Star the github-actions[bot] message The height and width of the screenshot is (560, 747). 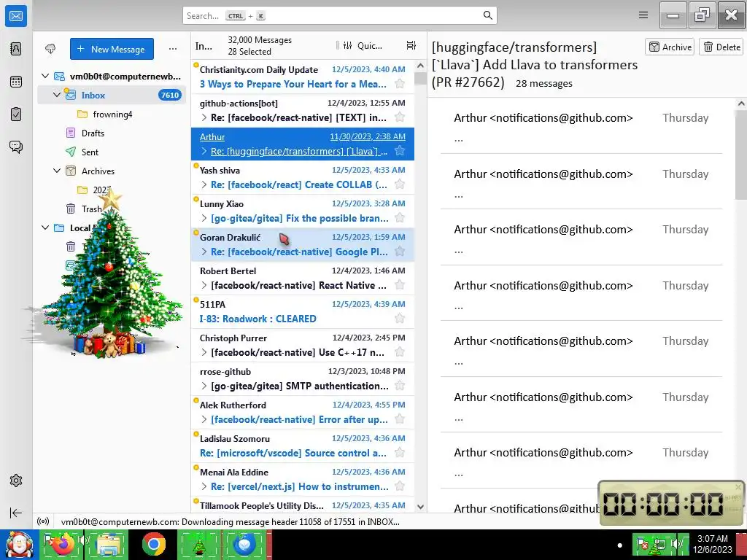click(x=400, y=117)
